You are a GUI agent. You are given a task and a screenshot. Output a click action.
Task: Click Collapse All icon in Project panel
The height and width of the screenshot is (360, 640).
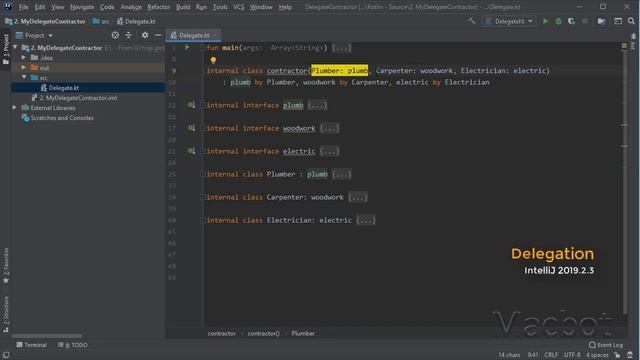coord(129,36)
